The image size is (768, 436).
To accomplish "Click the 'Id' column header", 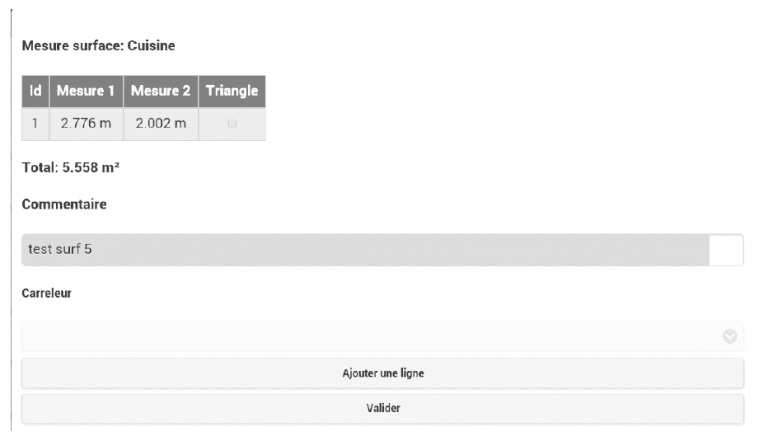I will [x=35, y=91].
